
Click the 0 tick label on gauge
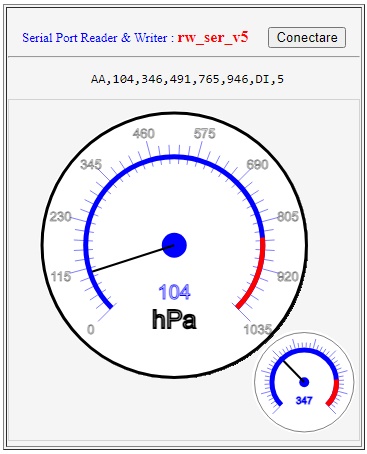click(x=91, y=329)
